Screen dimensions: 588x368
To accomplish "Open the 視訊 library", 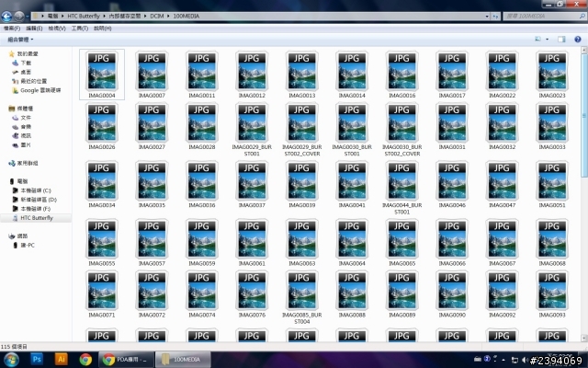I will point(22,135).
